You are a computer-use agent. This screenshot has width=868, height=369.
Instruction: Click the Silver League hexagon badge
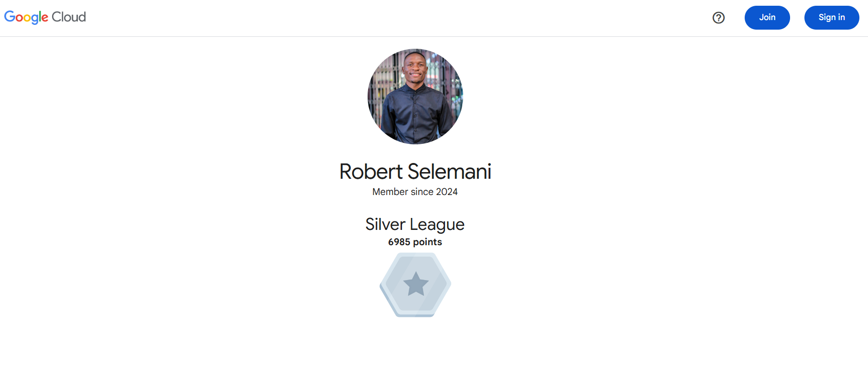[415, 284]
